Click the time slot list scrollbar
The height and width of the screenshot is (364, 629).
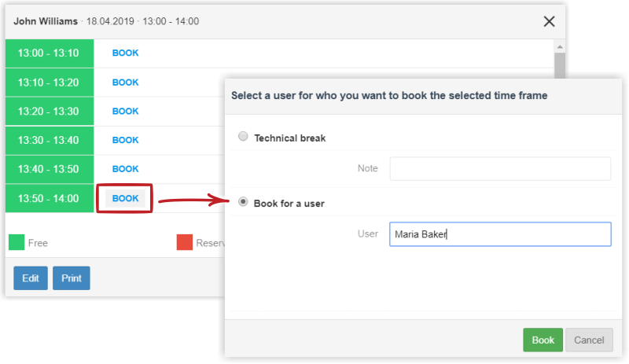point(559,63)
